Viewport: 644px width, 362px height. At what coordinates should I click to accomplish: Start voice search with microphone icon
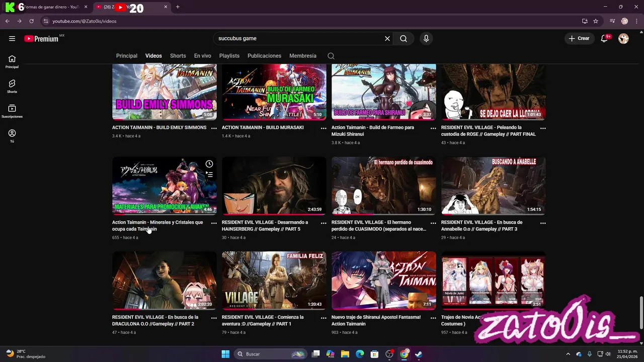click(x=426, y=39)
